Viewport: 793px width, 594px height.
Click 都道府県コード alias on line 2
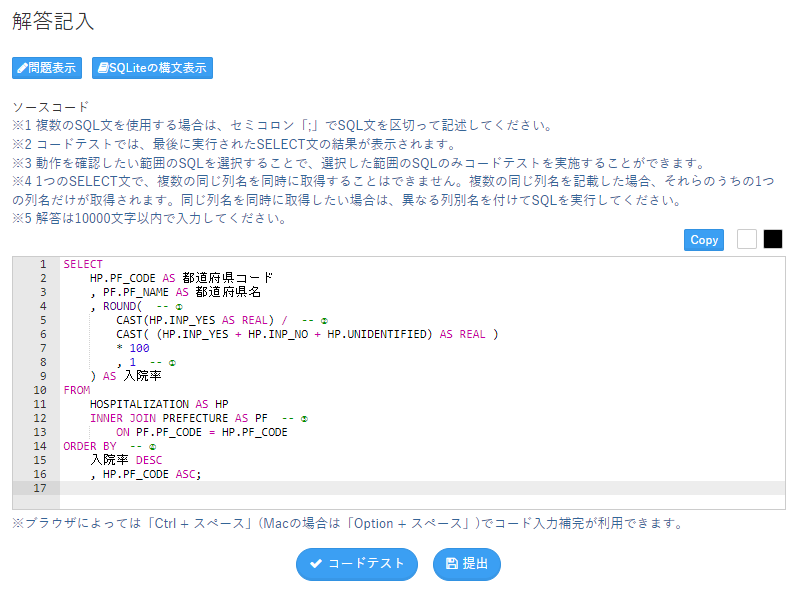pos(228,278)
